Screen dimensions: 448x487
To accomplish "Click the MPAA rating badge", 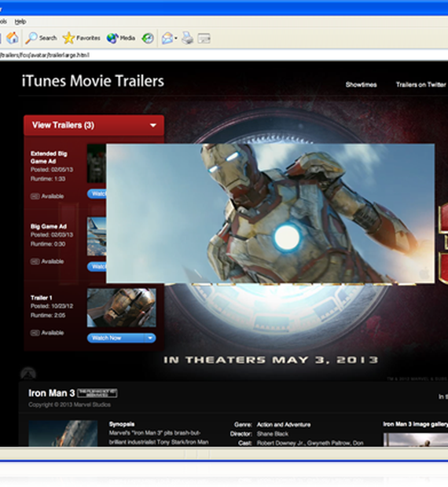I will point(97,394).
